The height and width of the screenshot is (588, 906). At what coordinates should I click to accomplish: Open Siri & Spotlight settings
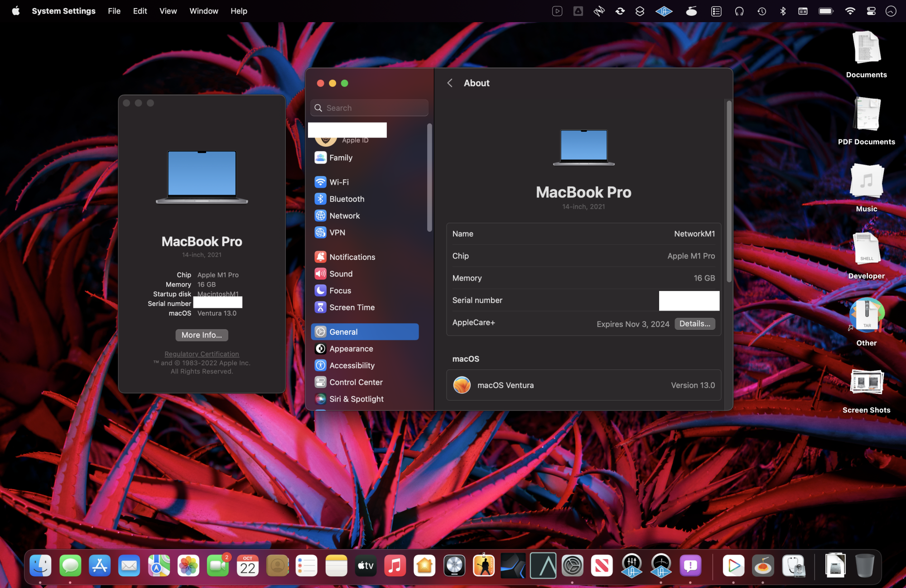click(x=356, y=399)
